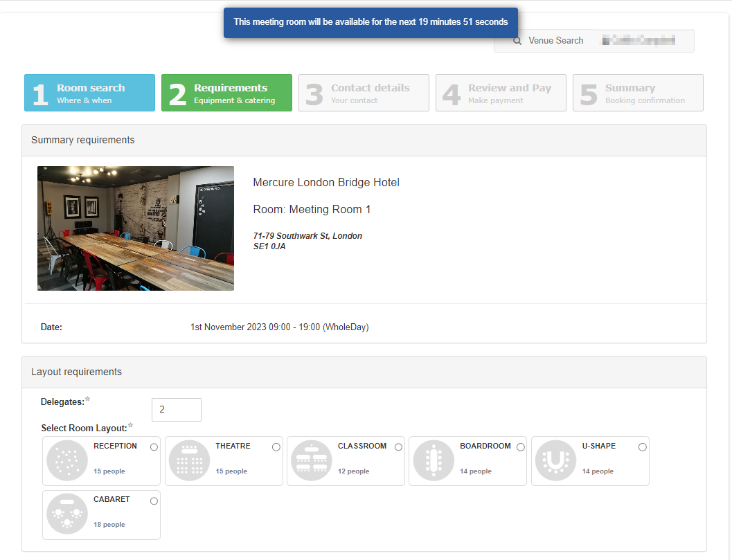The width and height of the screenshot is (732, 560).
Task: Open step 4 Review and Pay tab
Action: 501,93
